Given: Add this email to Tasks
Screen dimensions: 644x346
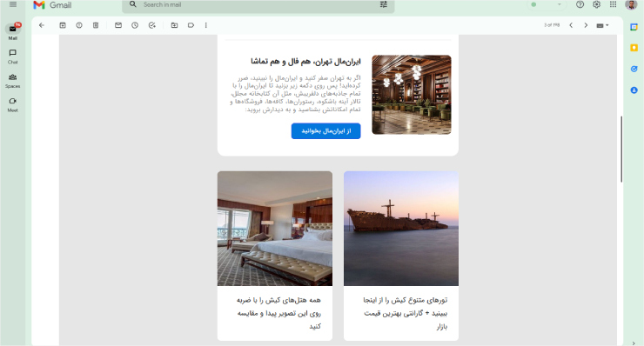Looking at the screenshot, I should 152,25.
